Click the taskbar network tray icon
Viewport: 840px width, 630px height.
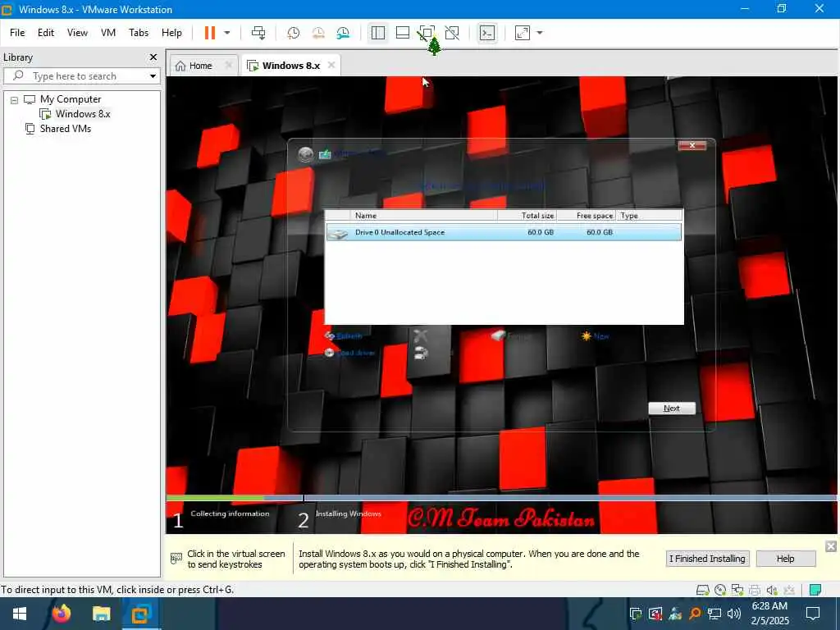pos(714,614)
